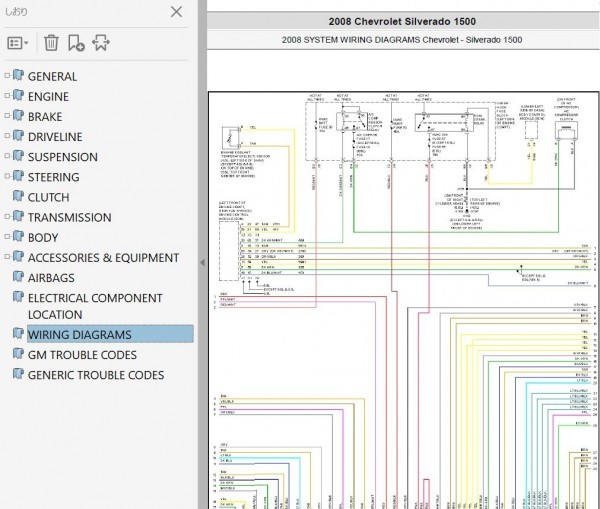Image resolution: width=600 pixels, height=509 pixels.
Task: Click the GENERAL bookmark ribbon icon
Action: [x=18, y=75]
